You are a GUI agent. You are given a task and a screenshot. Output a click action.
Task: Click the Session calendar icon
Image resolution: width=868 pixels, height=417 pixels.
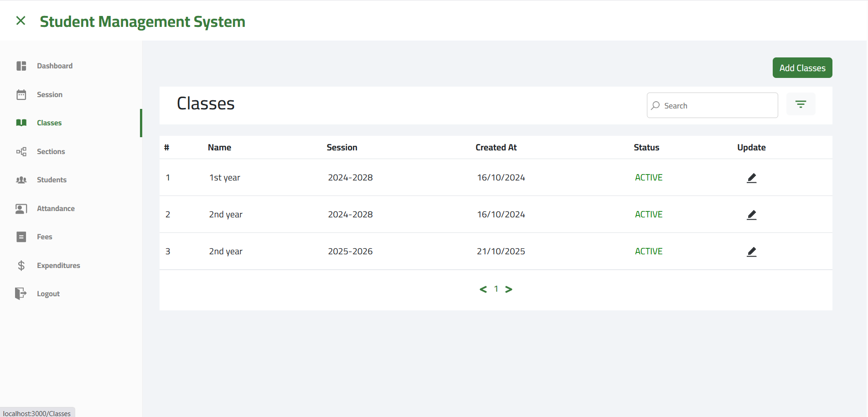pyautogui.click(x=21, y=95)
